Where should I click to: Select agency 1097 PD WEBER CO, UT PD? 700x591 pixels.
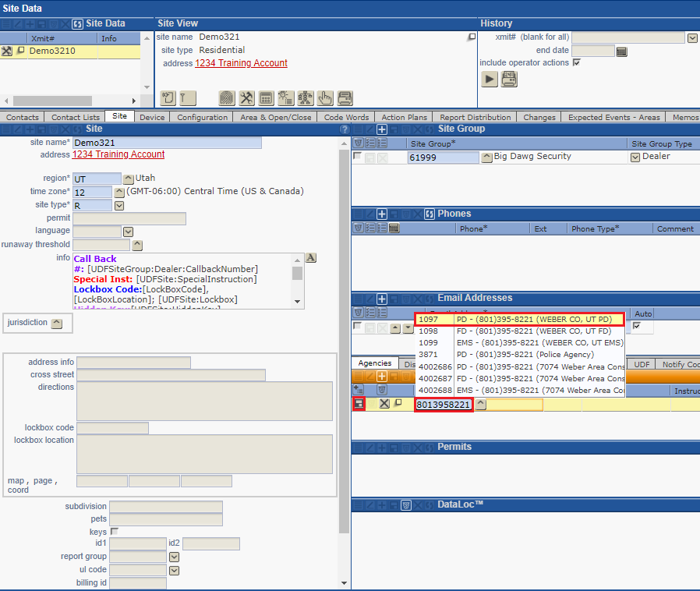[518, 319]
